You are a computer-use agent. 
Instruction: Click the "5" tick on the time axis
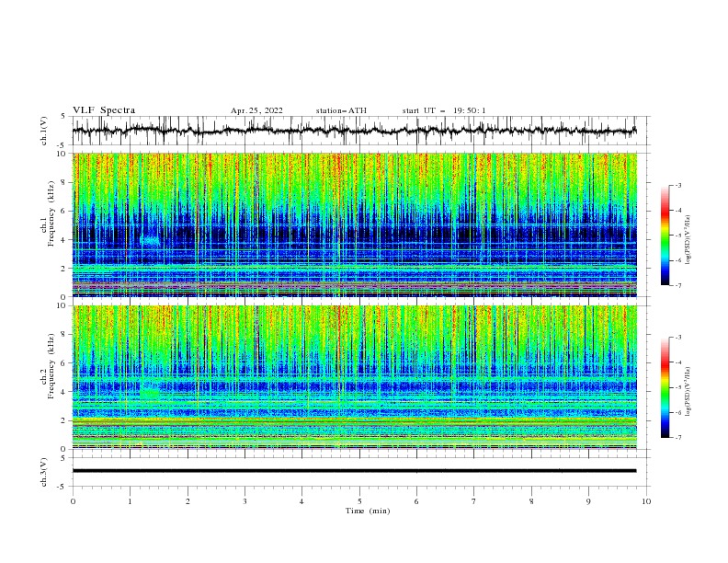(359, 501)
